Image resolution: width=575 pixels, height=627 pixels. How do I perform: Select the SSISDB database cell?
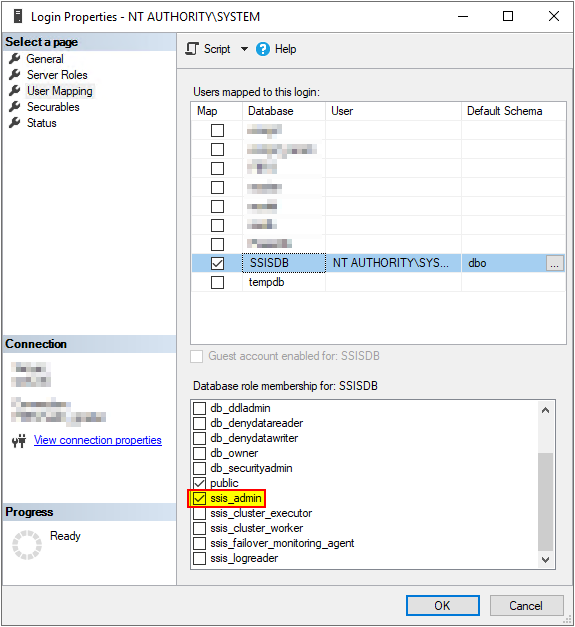click(x=284, y=263)
